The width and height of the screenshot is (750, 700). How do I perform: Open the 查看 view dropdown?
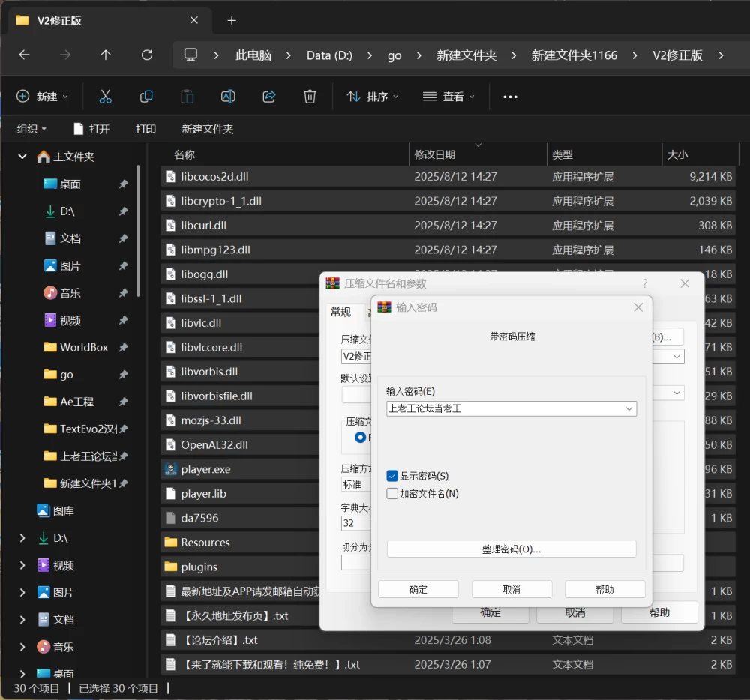click(x=448, y=97)
